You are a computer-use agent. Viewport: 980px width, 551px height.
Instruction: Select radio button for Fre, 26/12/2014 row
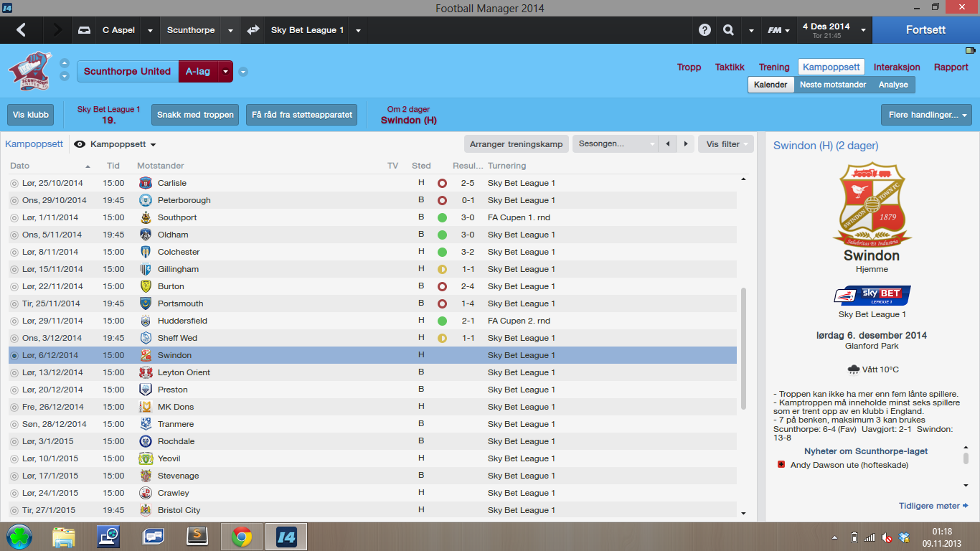pyautogui.click(x=14, y=407)
